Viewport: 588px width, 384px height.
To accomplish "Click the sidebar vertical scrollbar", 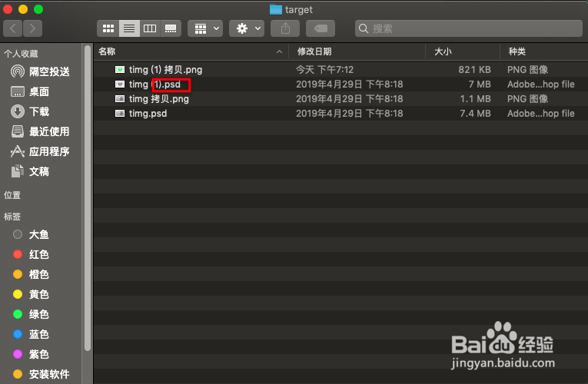I will point(88,198).
